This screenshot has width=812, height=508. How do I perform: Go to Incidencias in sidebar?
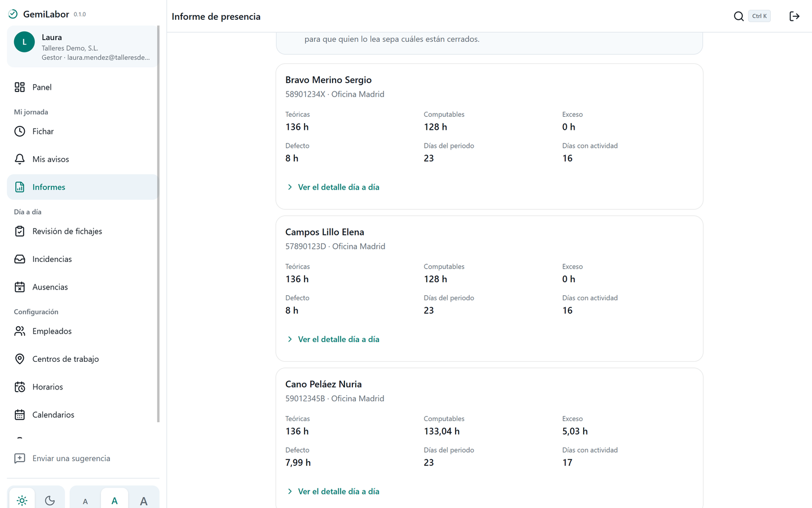(x=82, y=259)
